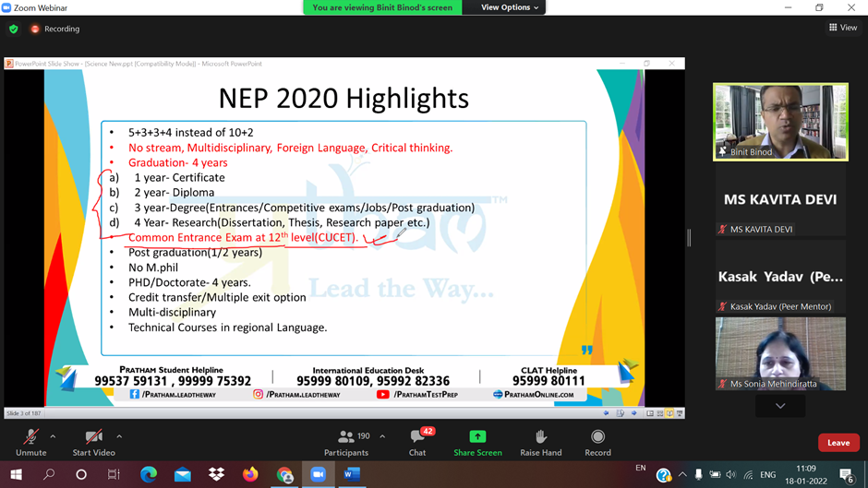Raise Hand in the webinar
Image resolution: width=868 pixels, height=488 pixels.
[x=540, y=442]
